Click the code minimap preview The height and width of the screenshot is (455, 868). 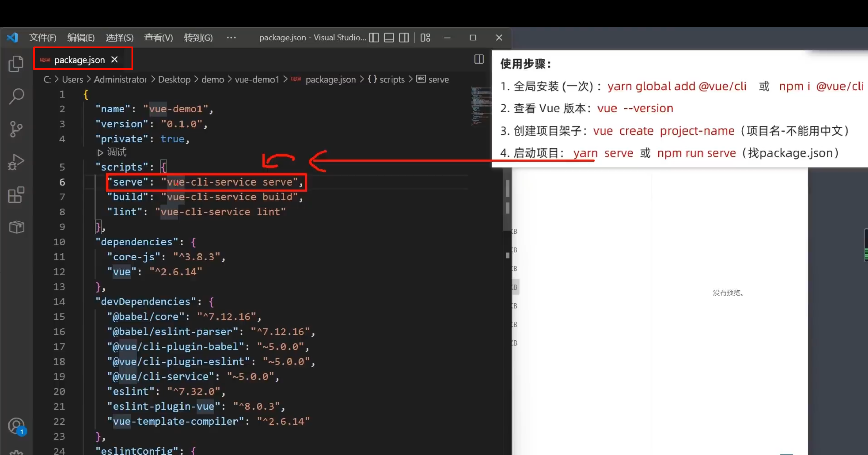coord(481,106)
